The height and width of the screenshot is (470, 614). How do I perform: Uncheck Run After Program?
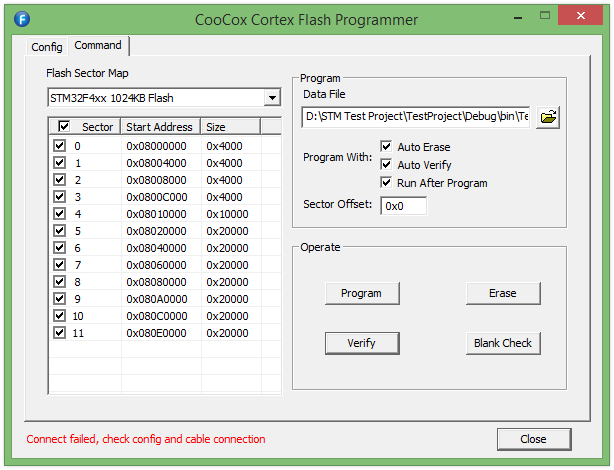click(386, 183)
